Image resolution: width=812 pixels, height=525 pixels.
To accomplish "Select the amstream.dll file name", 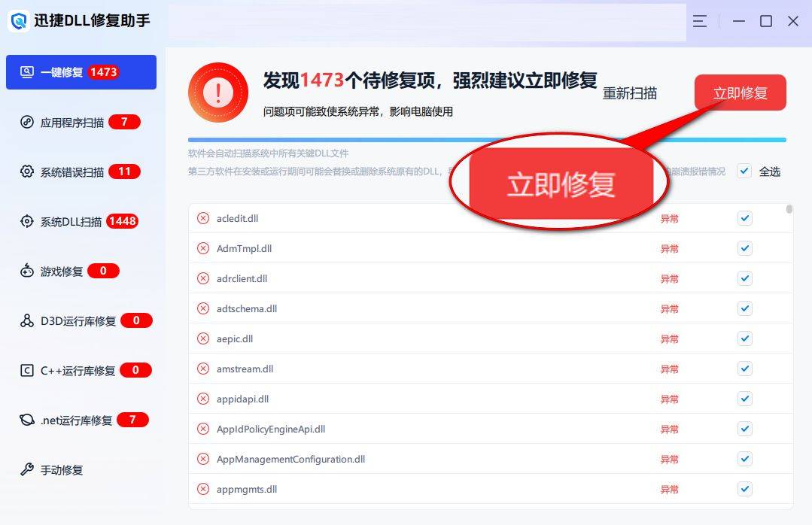I will point(245,369).
